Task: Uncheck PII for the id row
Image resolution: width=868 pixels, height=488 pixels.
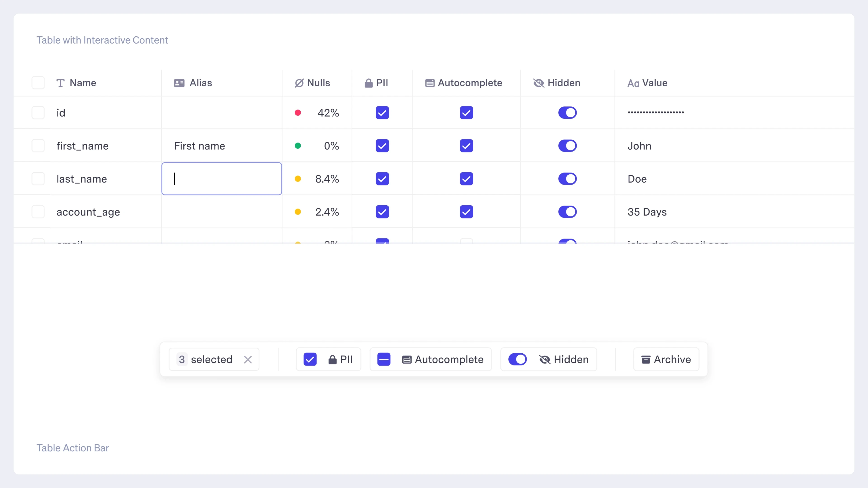Action: click(382, 113)
